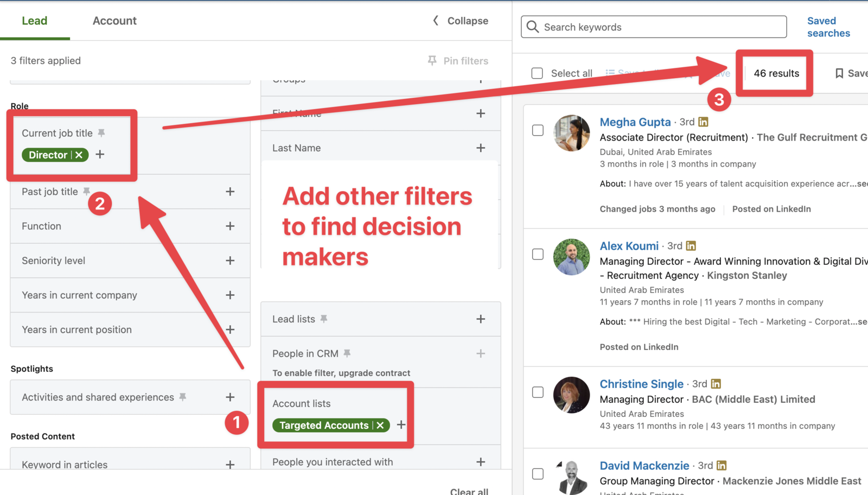Click the Pin filters pin icon
The height and width of the screenshot is (495, 868).
click(432, 61)
